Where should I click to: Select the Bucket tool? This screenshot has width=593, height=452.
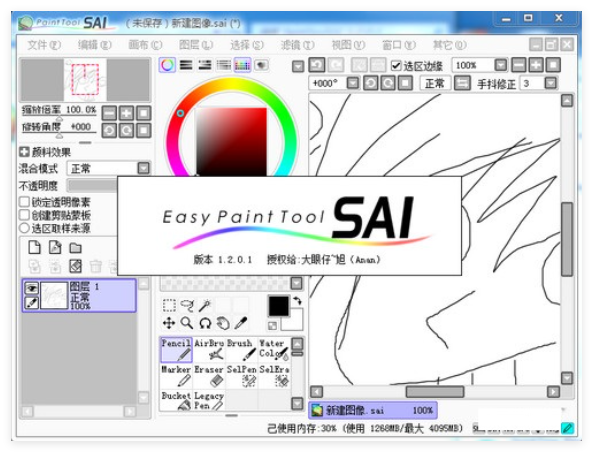tap(177, 401)
